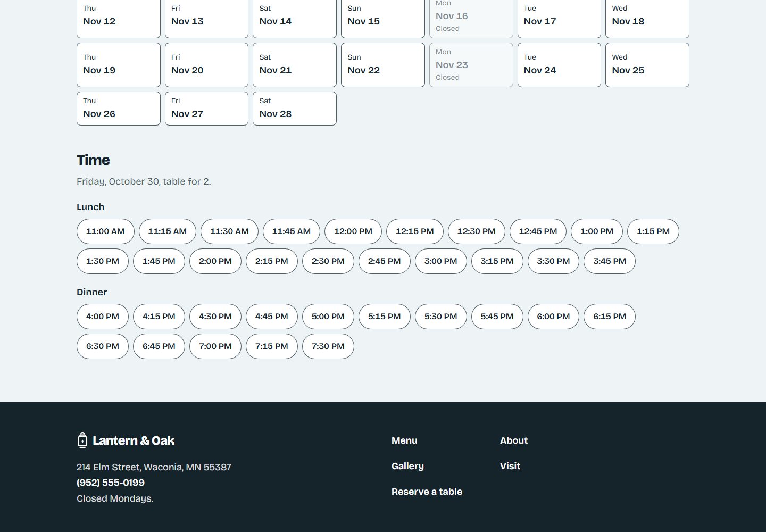
Task: Open the Visit footer link
Action: click(x=510, y=466)
